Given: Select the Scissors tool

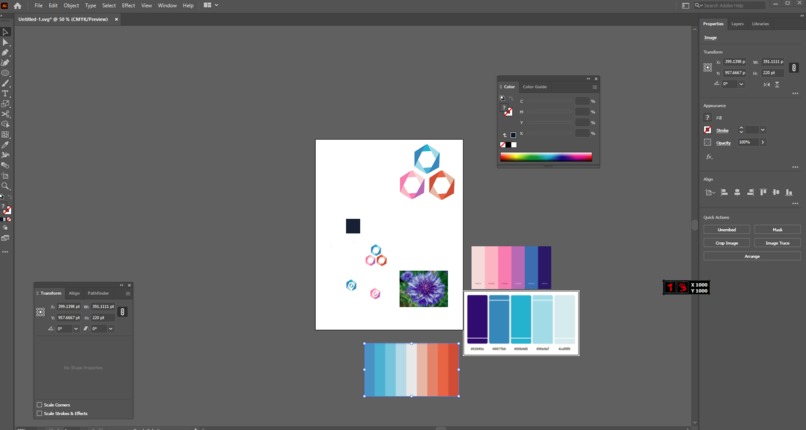Looking at the screenshot, I should click(x=6, y=114).
